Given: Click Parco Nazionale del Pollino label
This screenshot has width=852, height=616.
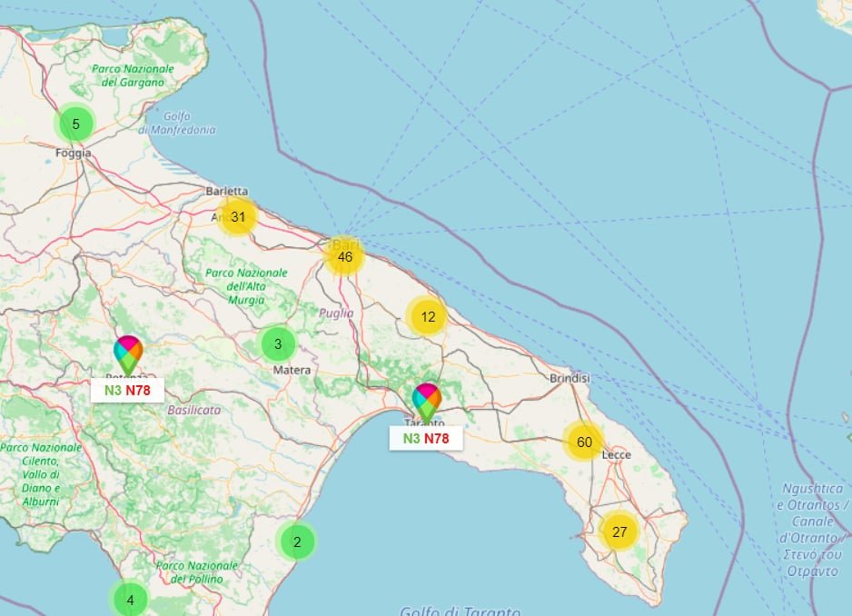Looking at the screenshot, I should pyautogui.click(x=197, y=572).
